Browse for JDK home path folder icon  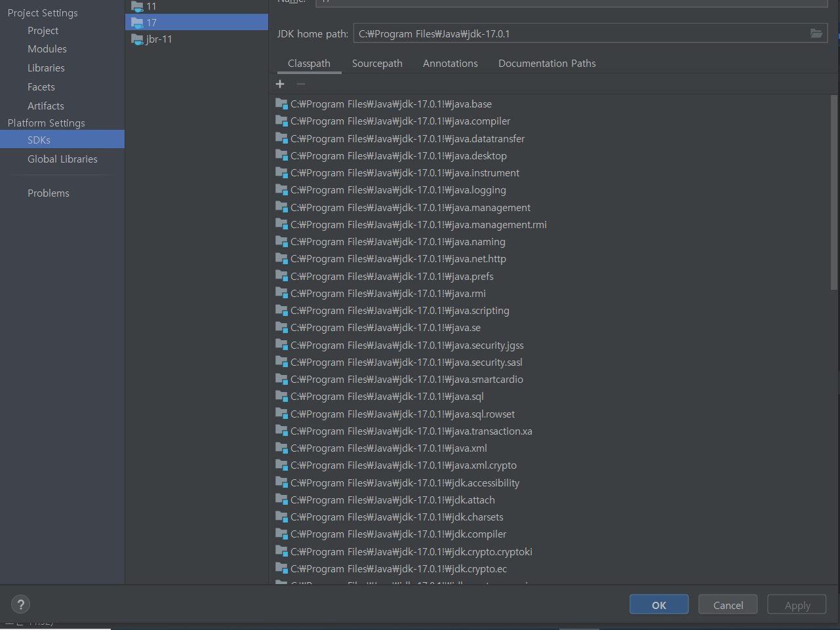click(x=816, y=33)
